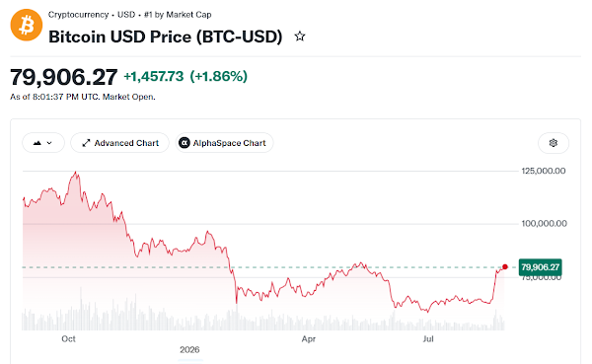This screenshot has width=592, height=364.
Task: Click the orange Bitcoin logo
Action: [x=27, y=25]
